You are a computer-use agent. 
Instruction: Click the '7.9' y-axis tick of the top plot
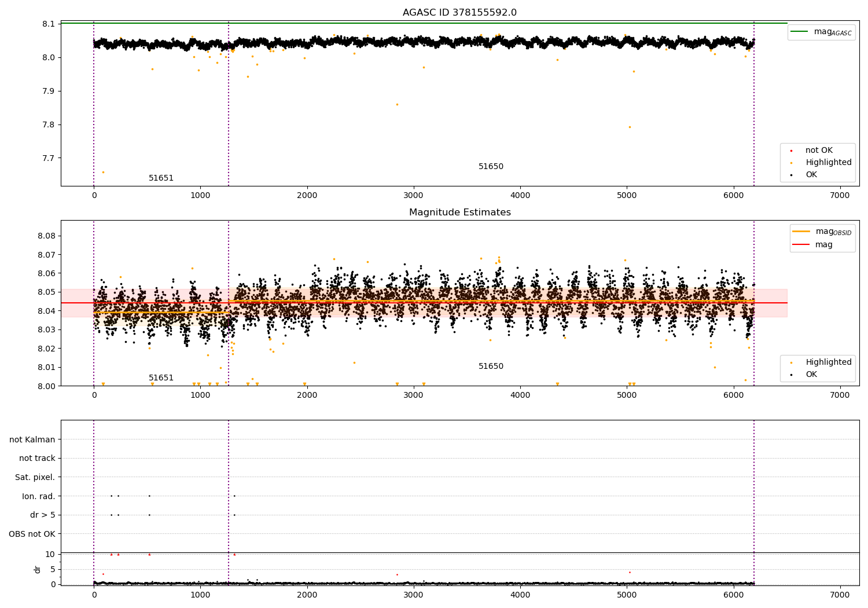click(49, 91)
